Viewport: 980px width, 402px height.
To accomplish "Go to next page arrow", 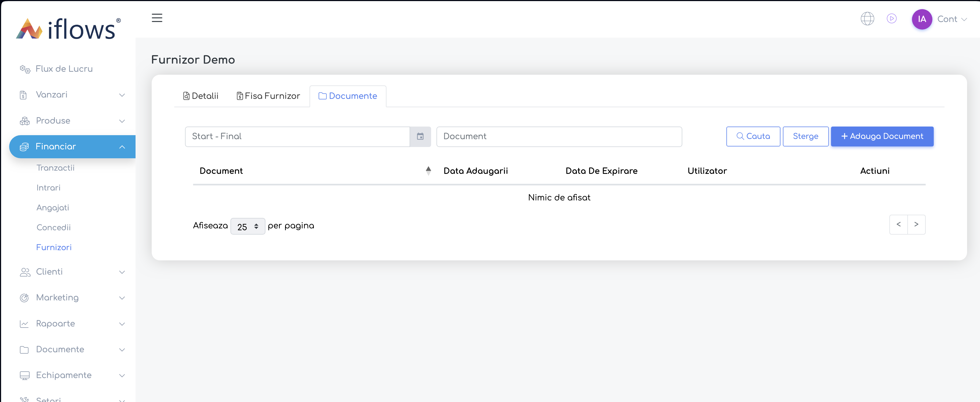I will tap(916, 225).
